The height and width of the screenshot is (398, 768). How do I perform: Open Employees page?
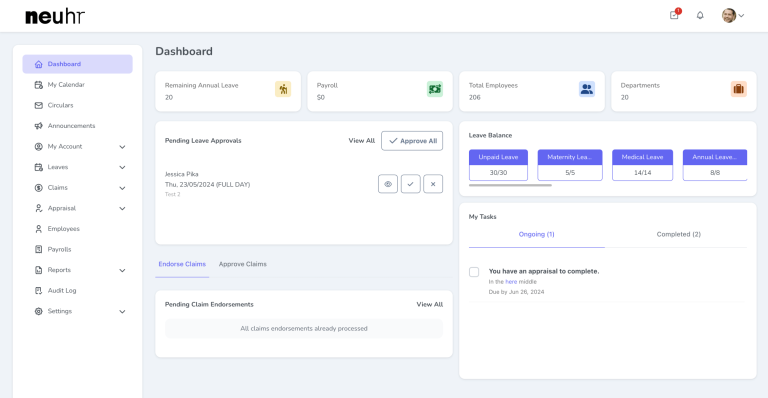click(77, 229)
